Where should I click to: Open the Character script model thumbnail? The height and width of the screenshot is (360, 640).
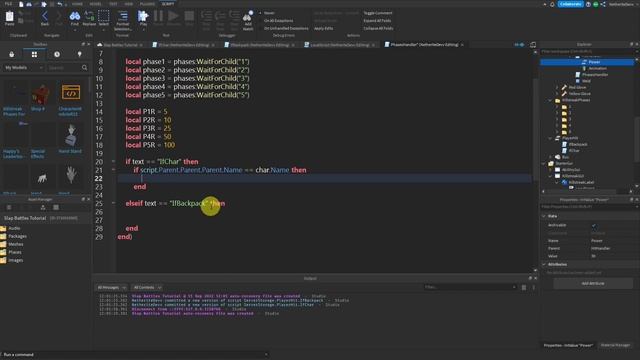[x=71, y=93]
